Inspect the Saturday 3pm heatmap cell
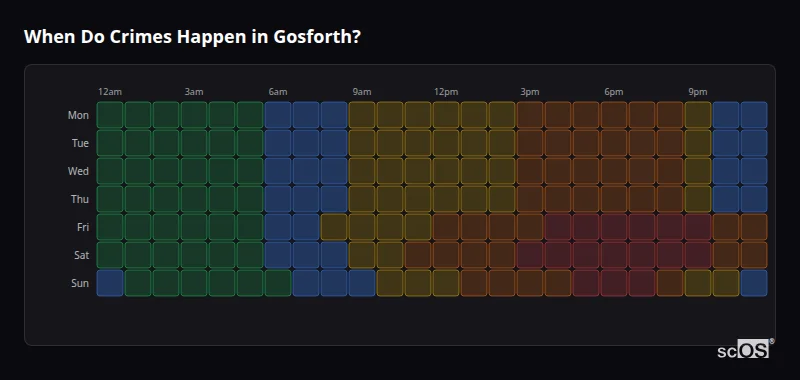 coord(530,255)
